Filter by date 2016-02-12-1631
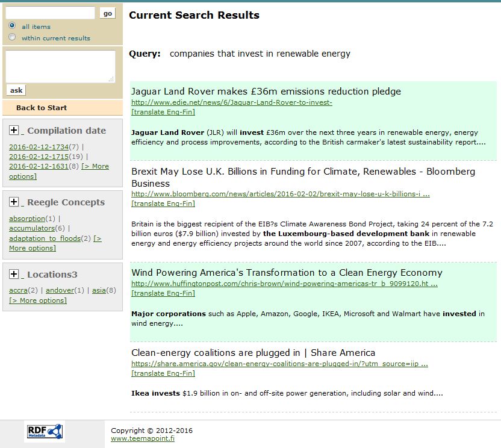 pos(39,166)
